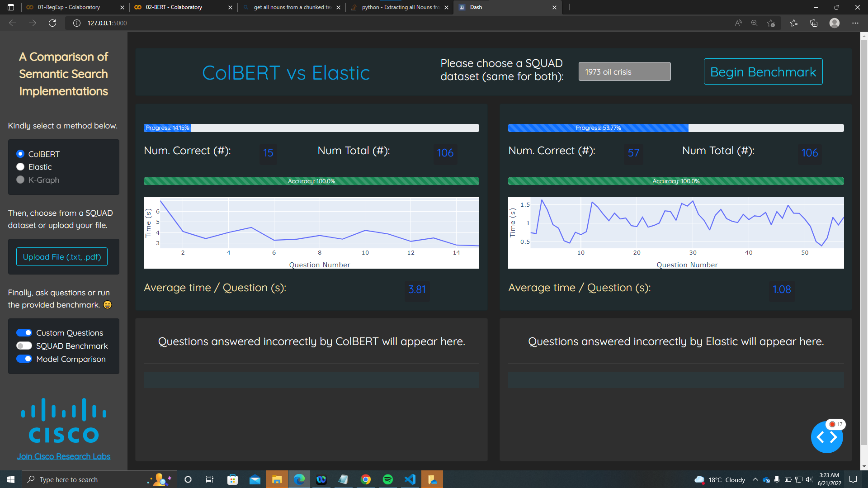Click the browser back arrow
This screenshot has width=868, height=488.
coord(13,23)
